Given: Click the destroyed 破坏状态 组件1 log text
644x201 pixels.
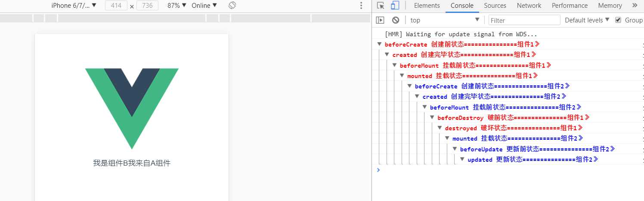Looking at the screenshot, I should (x=514, y=128).
